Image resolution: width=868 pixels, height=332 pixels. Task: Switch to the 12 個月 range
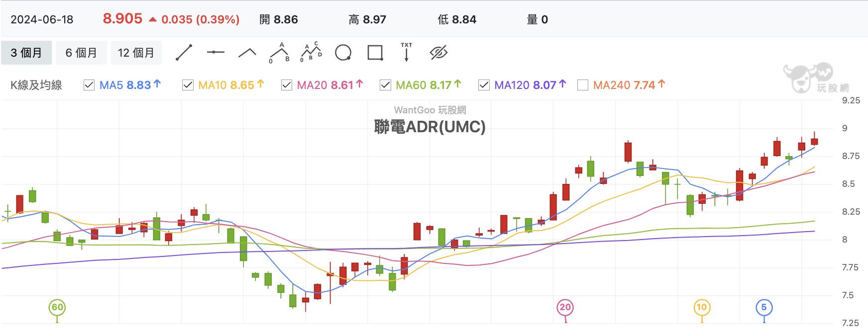pyautogui.click(x=136, y=53)
